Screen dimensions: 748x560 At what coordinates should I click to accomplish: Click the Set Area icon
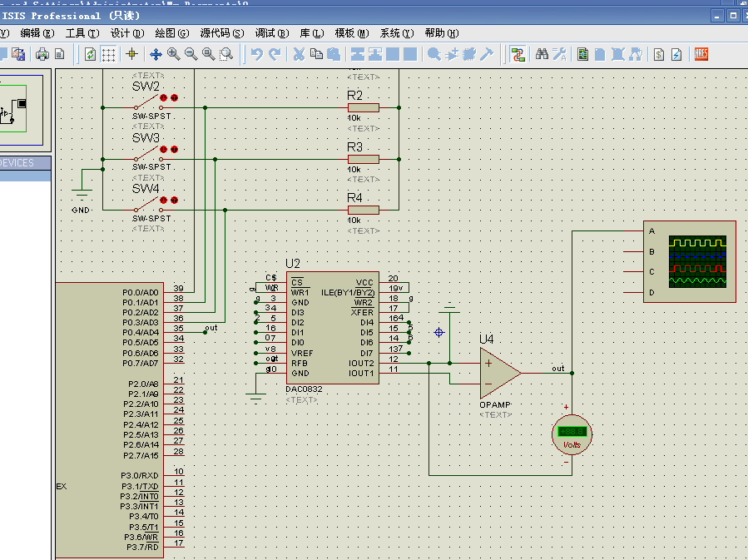pyautogui.click(x=60, y=54)
